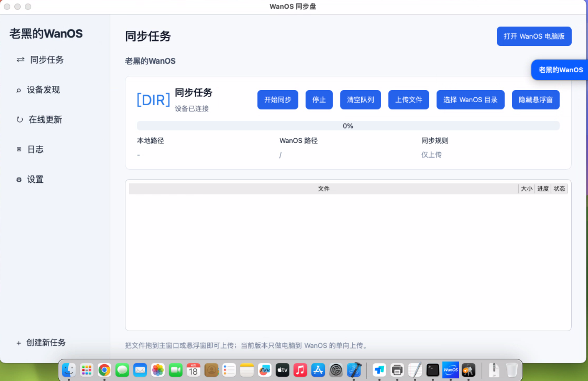Open System Settings from the Dock
This screenshot has width=588, height=381.
(336, 370)
